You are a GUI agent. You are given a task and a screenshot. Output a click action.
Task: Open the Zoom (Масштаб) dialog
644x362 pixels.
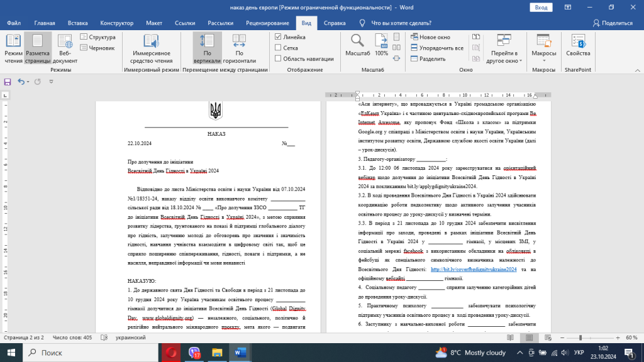point(357,45)
